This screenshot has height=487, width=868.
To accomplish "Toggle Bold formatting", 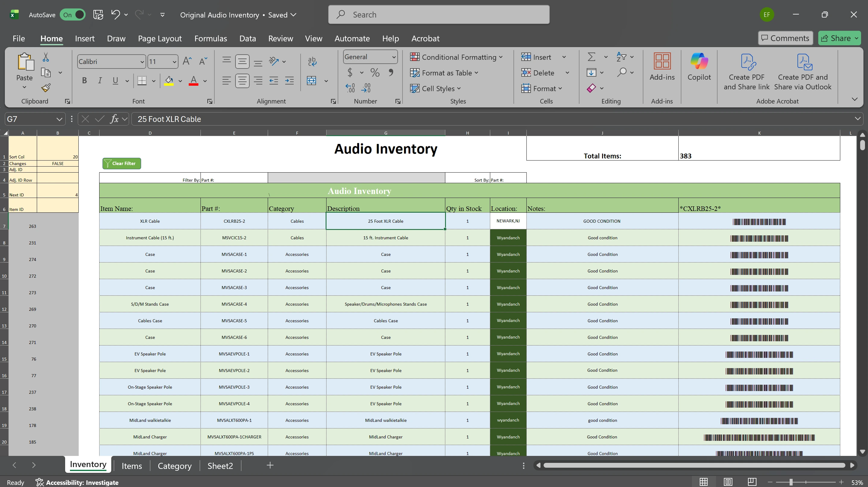I will [x=84, y=81].
